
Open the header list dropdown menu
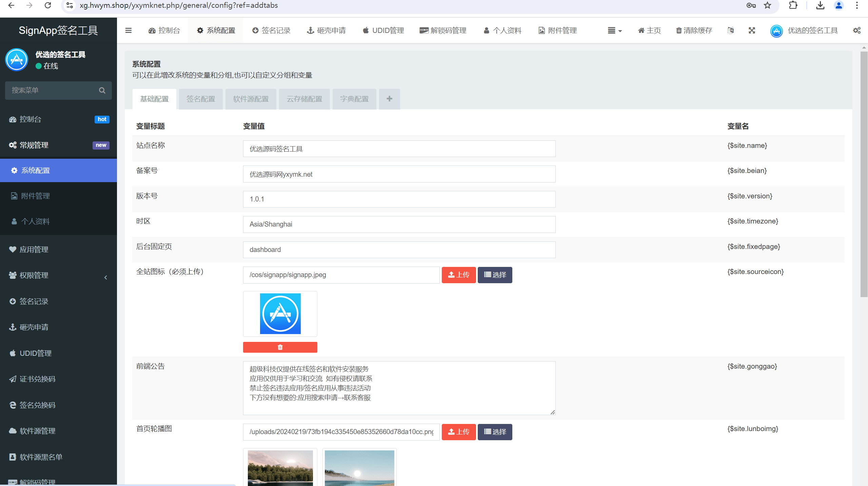(615, 31)
